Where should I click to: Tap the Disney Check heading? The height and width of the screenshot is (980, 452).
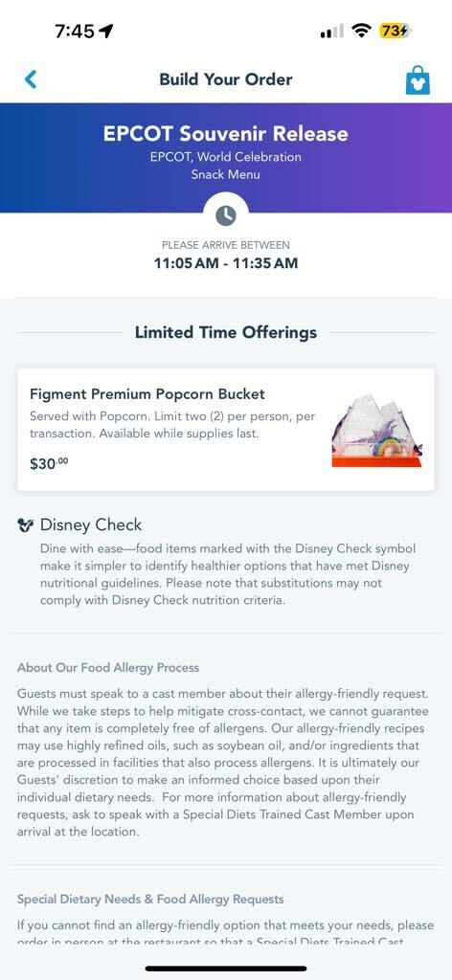(x=91, y=525)
